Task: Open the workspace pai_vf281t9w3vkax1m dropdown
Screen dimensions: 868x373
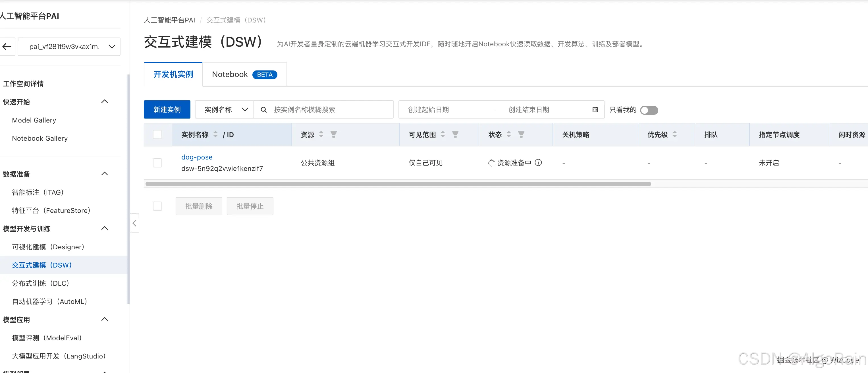Action: click(69, 47)
